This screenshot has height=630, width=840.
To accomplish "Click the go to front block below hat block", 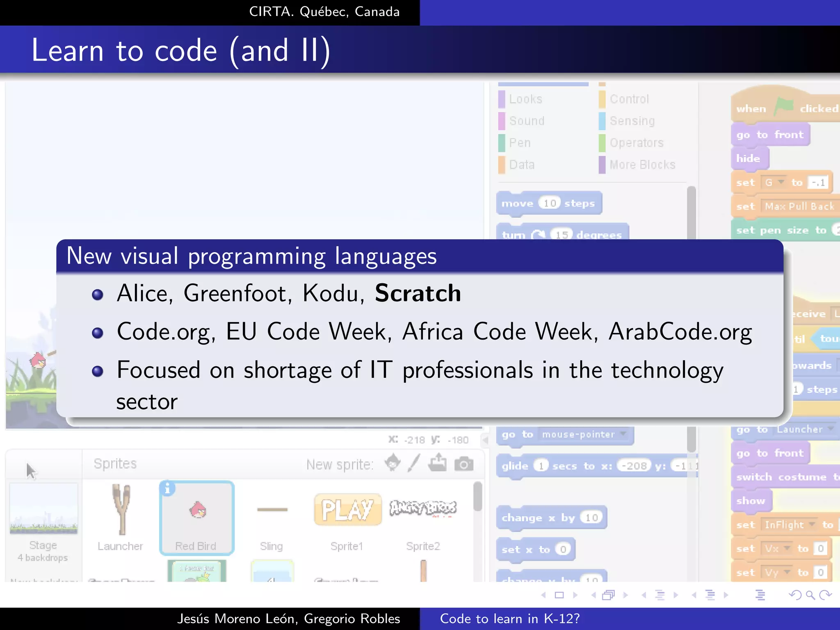I will (x=770, y=135).
